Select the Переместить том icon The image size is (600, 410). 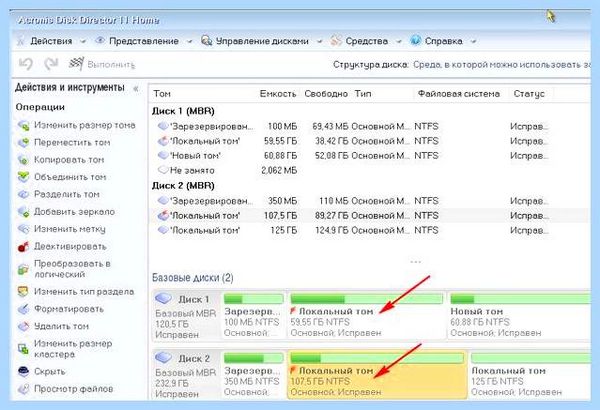pyautogui.click(x=23, y=143)
